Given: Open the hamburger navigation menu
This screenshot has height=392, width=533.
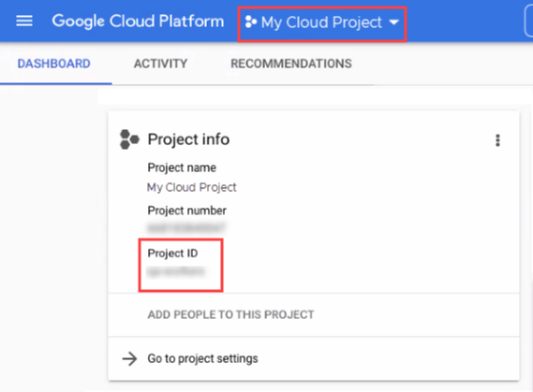Looking at the screenshot, I should coord(24,21).
